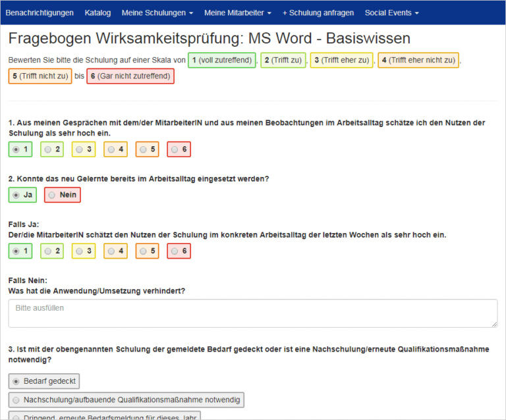The width and height of the screenshot is (506, 420).
Task: Click the '6 (Gar nicht zutreffend)' legend badge
Action: [130, 76]
